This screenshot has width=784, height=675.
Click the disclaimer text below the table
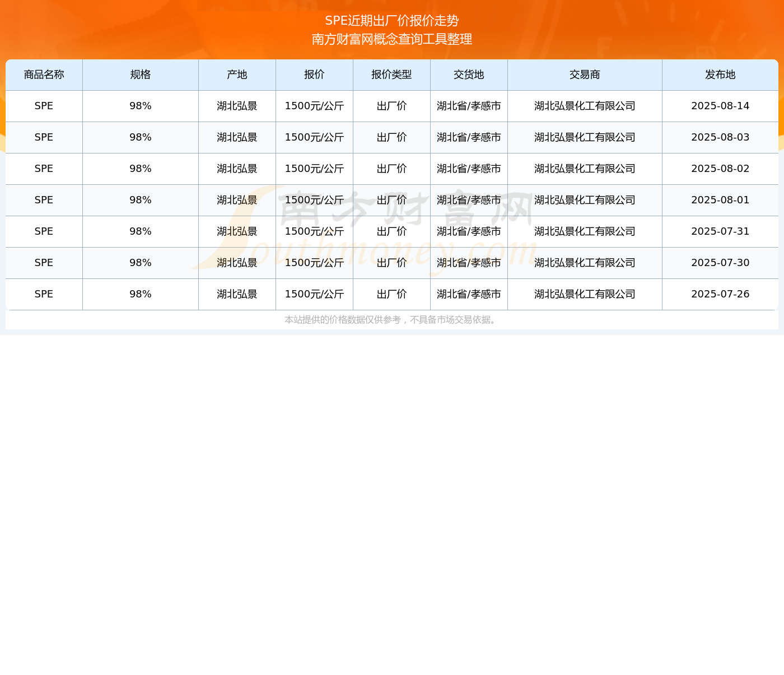tap(391, 320)
